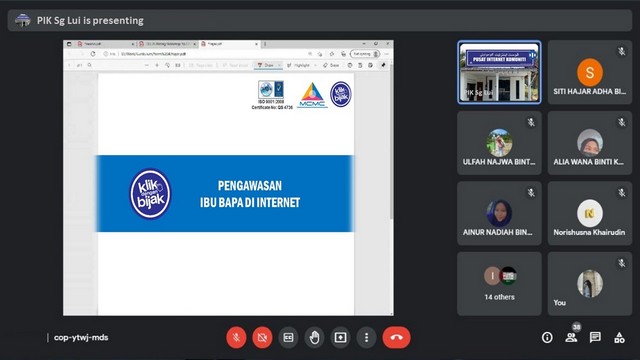The image size is (640, 360).
Task: Click the Draw tool in PDF toolbar
Action: click(265, 65)
